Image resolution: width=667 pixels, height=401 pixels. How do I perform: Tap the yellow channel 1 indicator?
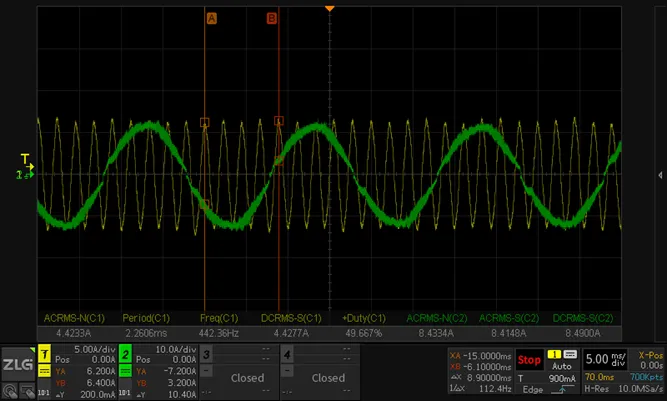tap(44, 354)
